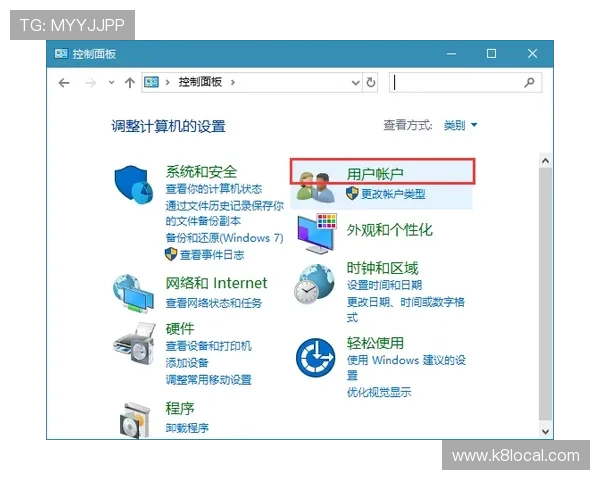The width and height of the screenshot is (600, 480).
Task: Click 备份和还原(Windows 7) link
Action: coord(224,238)
